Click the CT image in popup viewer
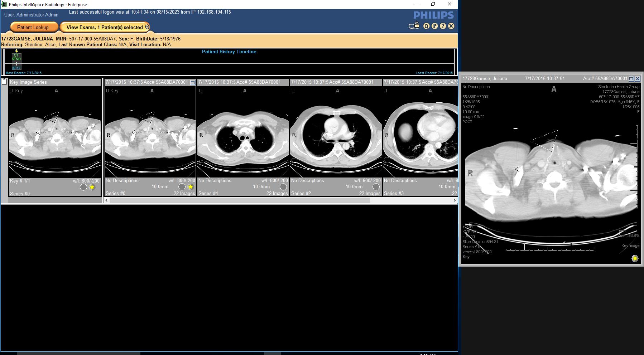 (x=551, y=174)
